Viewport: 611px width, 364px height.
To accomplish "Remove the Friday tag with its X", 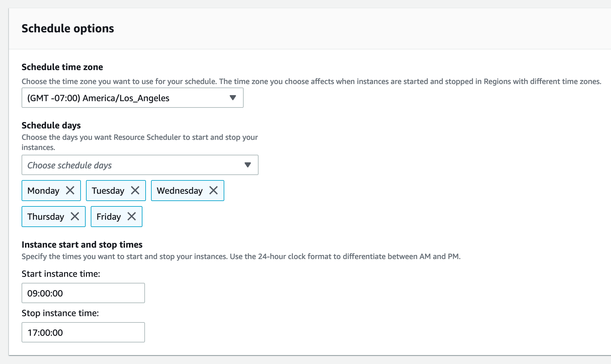I will click(132, 217).
